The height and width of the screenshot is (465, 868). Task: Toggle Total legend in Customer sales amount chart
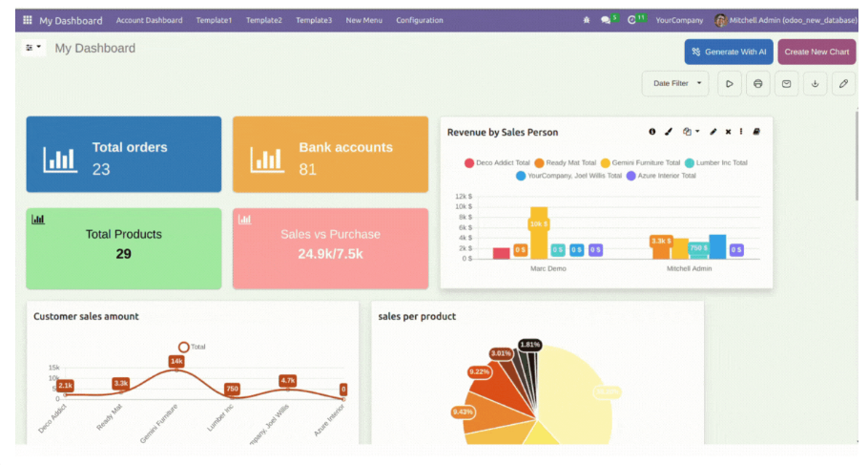point(192,347)
